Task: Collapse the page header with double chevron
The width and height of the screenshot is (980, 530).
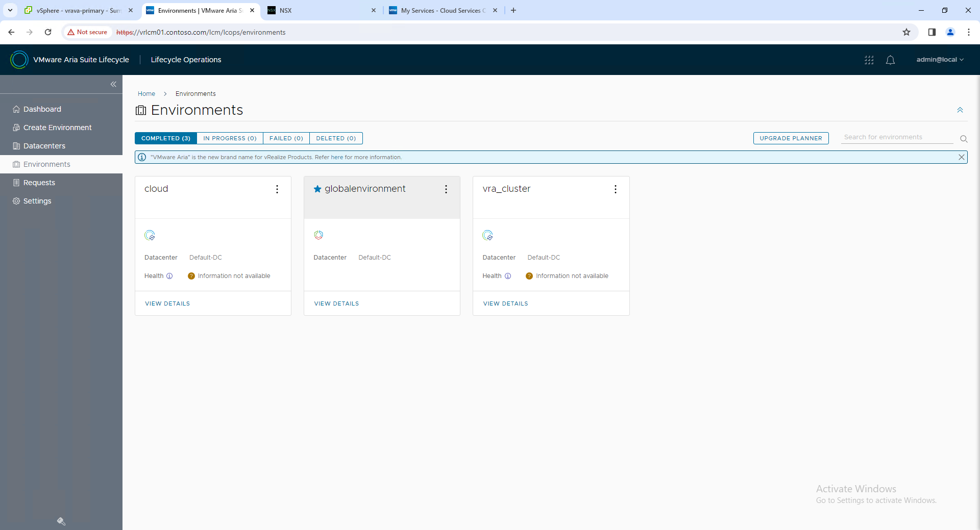Action: pyautogui.click(x=960, y=110)
